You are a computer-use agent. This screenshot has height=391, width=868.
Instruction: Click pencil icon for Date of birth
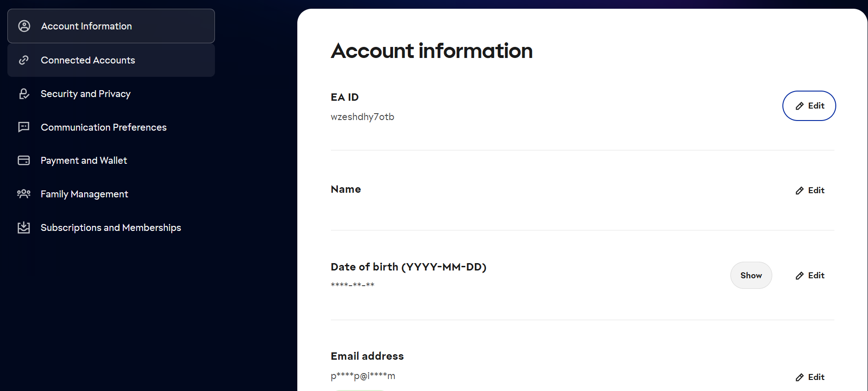(x=800, y=276)
